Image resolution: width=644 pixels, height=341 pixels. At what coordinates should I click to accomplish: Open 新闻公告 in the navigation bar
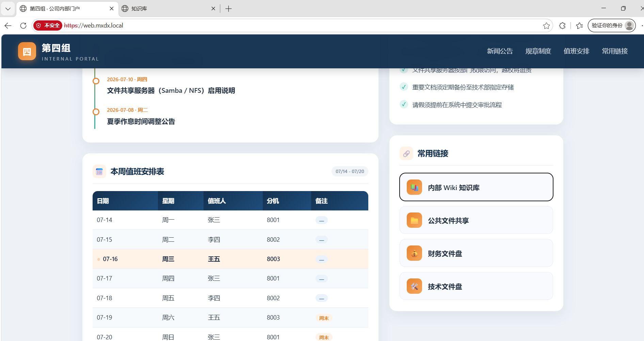click(x=500, y=51)
